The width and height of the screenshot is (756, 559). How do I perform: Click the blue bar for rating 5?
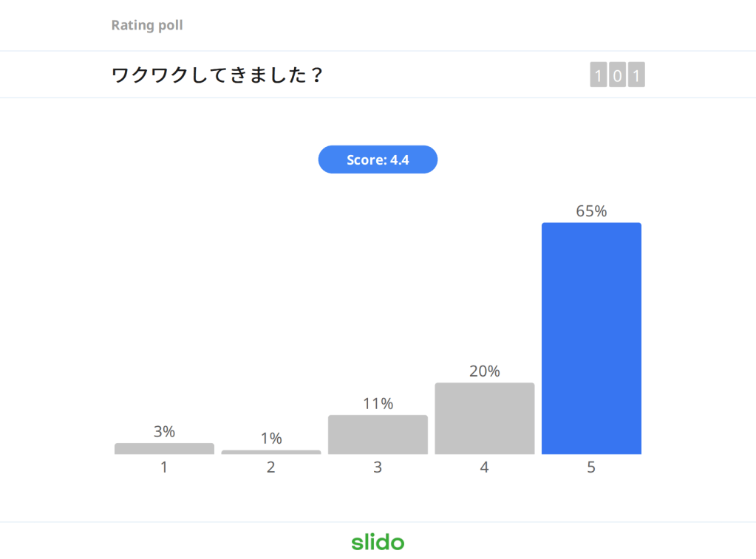(x=591, y=338)
